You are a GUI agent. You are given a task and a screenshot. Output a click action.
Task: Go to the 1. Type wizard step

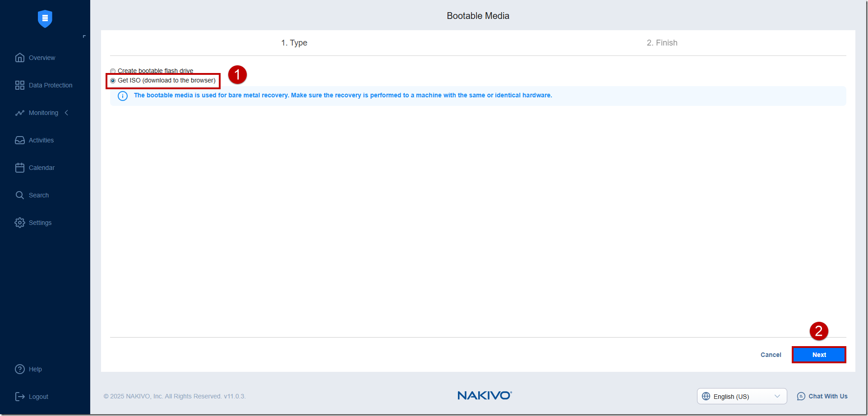click(294, 43)
